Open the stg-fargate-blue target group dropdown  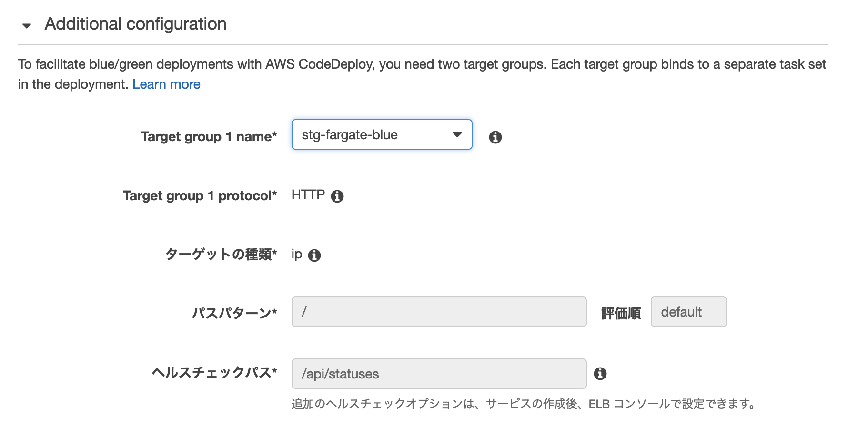(x=382, y=135)
